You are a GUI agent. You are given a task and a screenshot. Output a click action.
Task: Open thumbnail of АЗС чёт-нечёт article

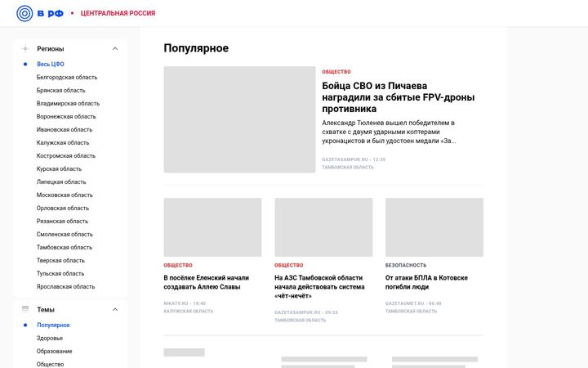[x=323, y=227]
